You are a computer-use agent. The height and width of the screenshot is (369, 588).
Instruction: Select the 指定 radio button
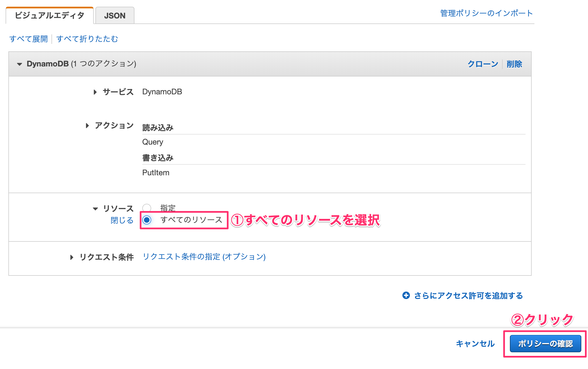[147, 208]
